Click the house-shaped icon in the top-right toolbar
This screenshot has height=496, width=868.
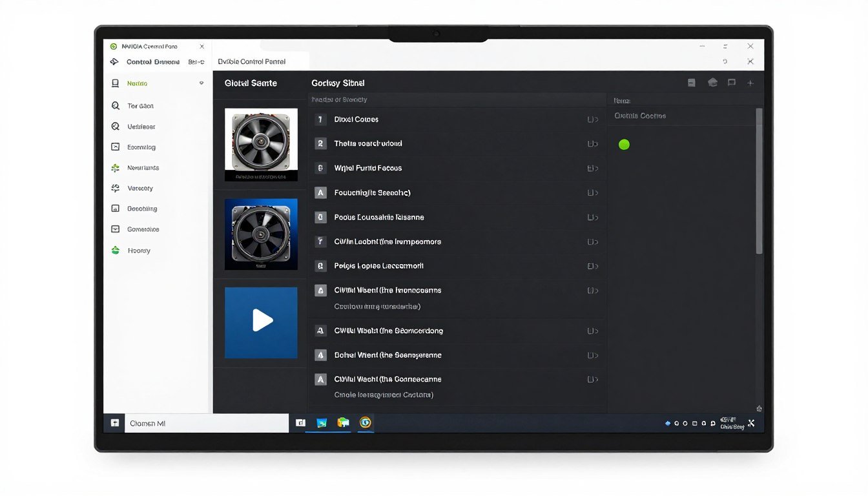713,83
